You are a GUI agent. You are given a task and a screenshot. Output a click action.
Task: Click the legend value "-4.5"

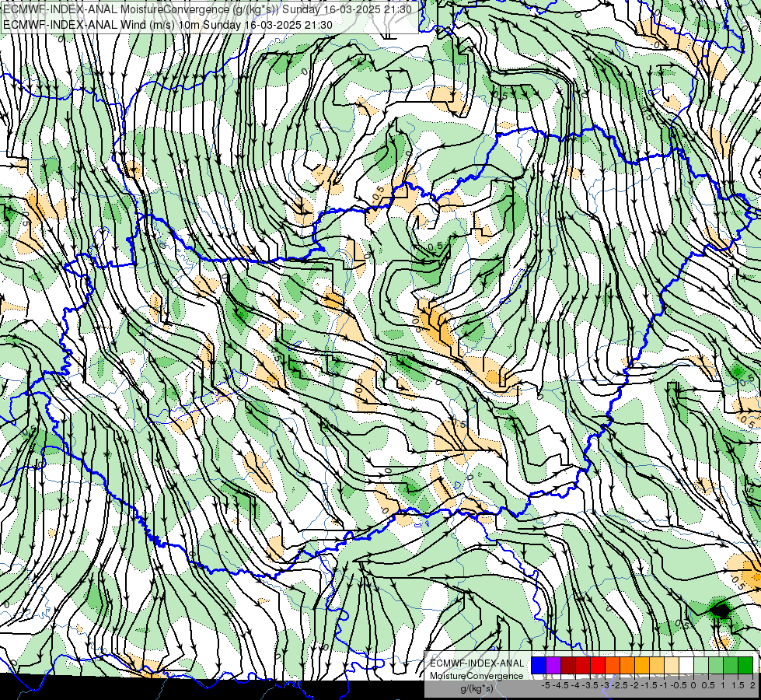click(560, 685)
